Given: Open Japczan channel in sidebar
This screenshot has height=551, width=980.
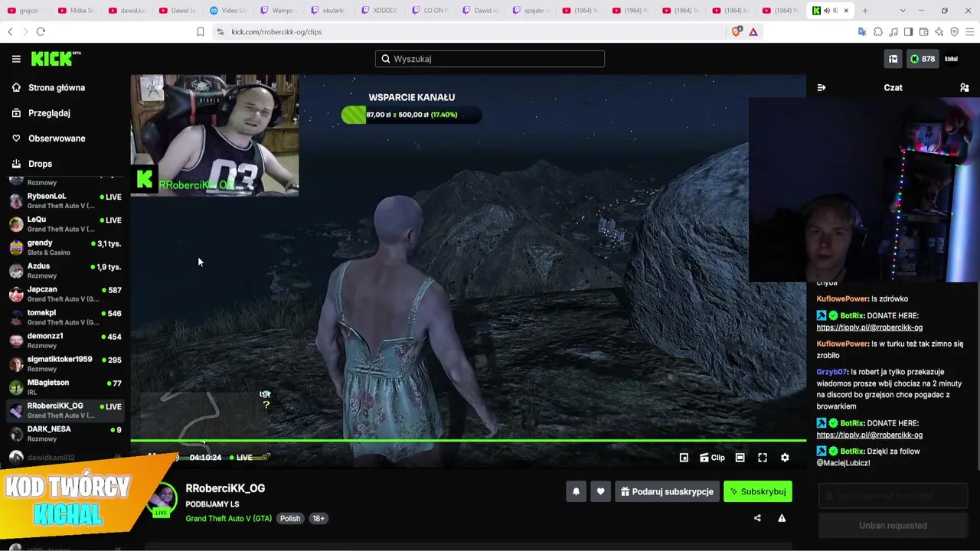Looking at the screenshot, I should point(65,294).
